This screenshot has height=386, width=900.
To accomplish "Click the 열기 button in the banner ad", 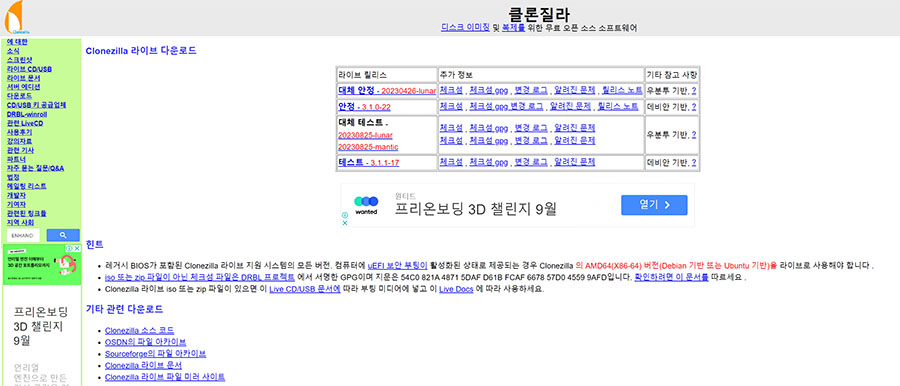I will (x=654, y=205).
